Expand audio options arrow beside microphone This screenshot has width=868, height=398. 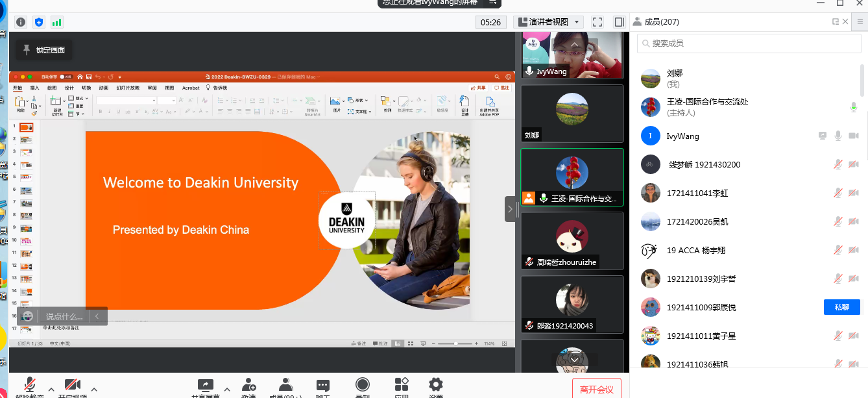point(51,390)
